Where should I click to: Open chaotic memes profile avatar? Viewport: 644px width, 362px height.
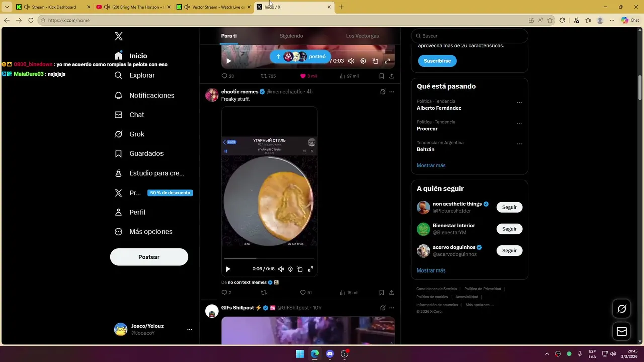pyautogui.click(x=212, y=95)
